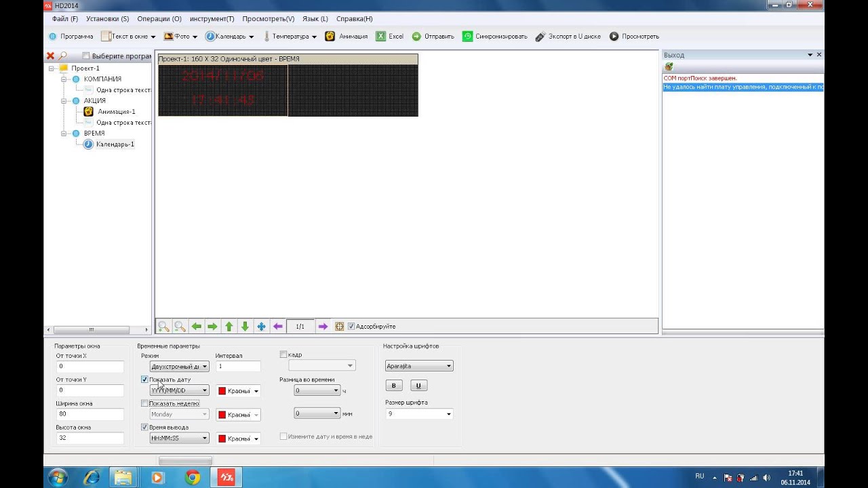Click the green right arrow icon

(x=212, y=327)
